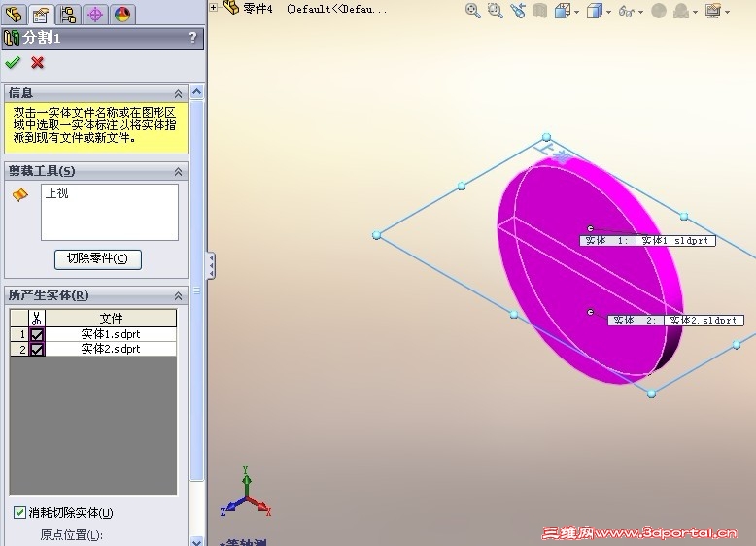The height and width of the screenshot is (546, 756).
Task: Toggle the checkbox for 实体1.sldprt row
Action: [x=37, y=334]
